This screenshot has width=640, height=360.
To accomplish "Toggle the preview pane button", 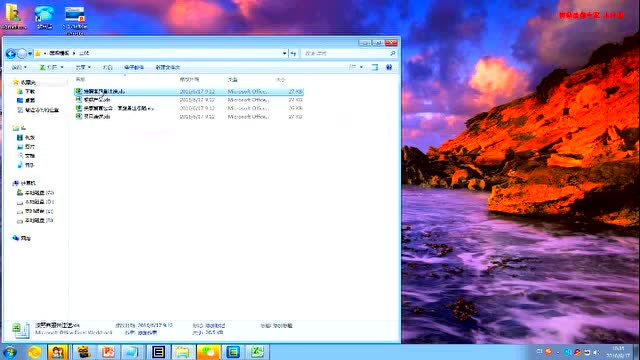I will coord(375,67).
